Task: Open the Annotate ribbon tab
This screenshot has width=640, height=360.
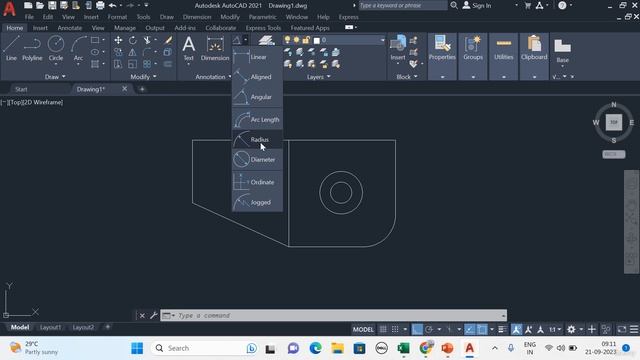Action: pos(69,28)
